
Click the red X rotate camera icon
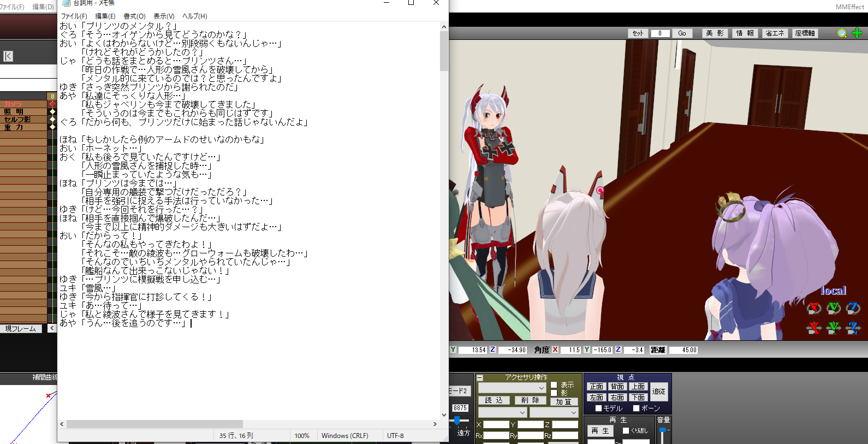point(814,309)
